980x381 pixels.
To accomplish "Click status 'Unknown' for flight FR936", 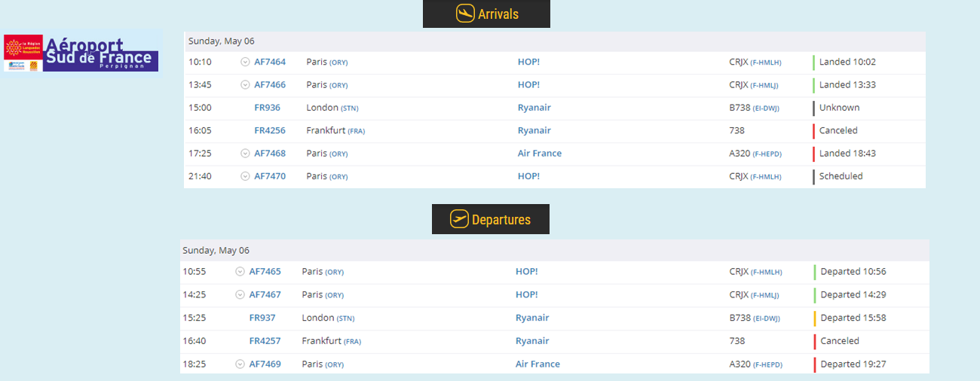I will (x=839, y=108).
